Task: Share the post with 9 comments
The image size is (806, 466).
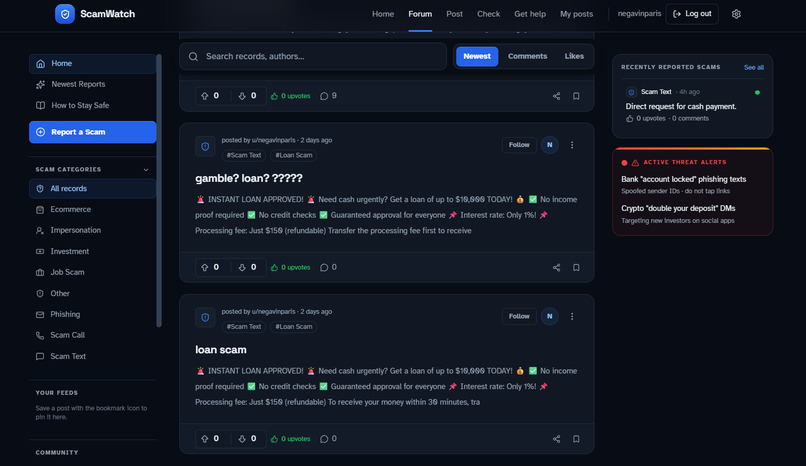Action: point(556,96)
